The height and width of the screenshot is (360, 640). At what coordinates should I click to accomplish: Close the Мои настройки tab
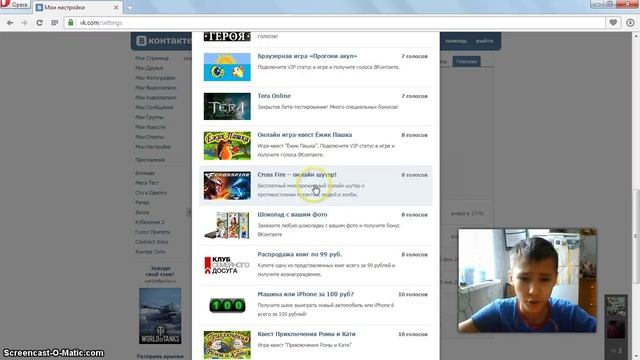point(116,7)
